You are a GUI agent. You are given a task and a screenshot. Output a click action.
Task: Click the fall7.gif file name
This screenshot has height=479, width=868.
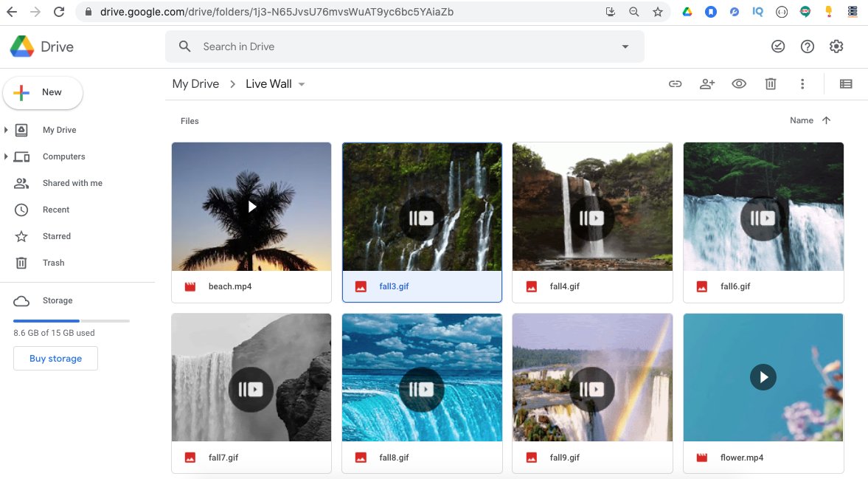tap(223, 458)
